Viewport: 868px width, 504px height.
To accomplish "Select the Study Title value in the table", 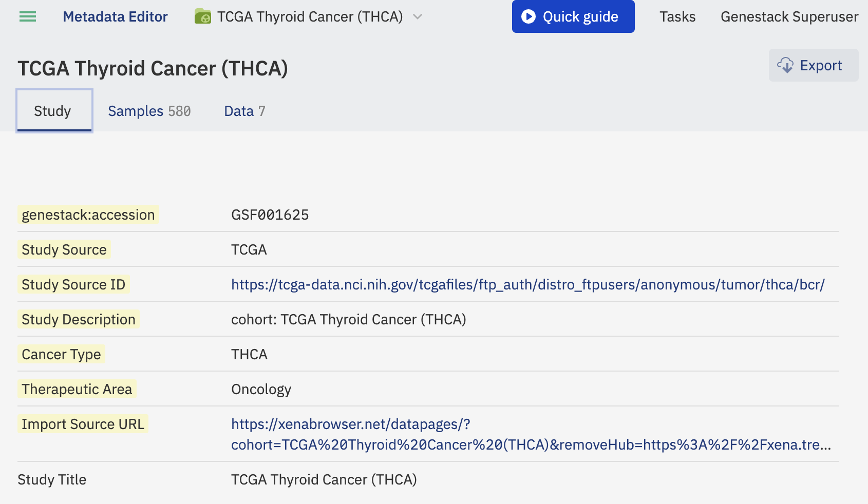I will [x=324, y=479].
